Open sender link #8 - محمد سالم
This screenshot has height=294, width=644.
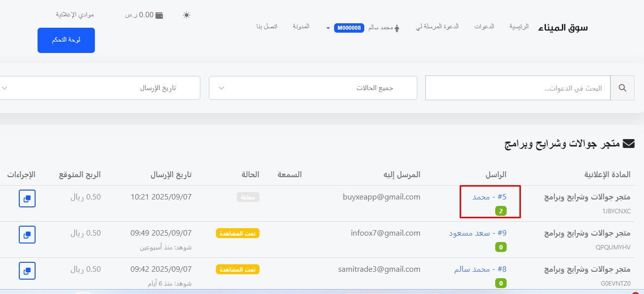tap(480, 269)
